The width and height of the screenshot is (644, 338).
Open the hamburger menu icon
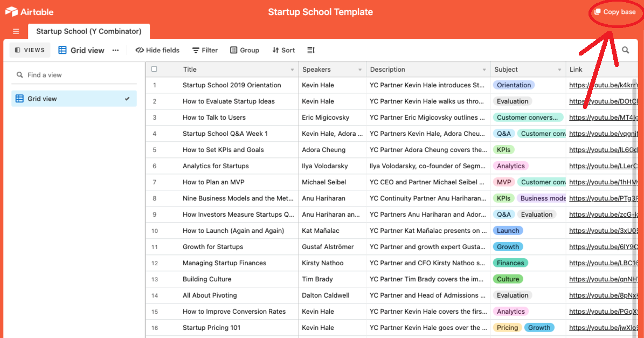click(x=16, y=31)
